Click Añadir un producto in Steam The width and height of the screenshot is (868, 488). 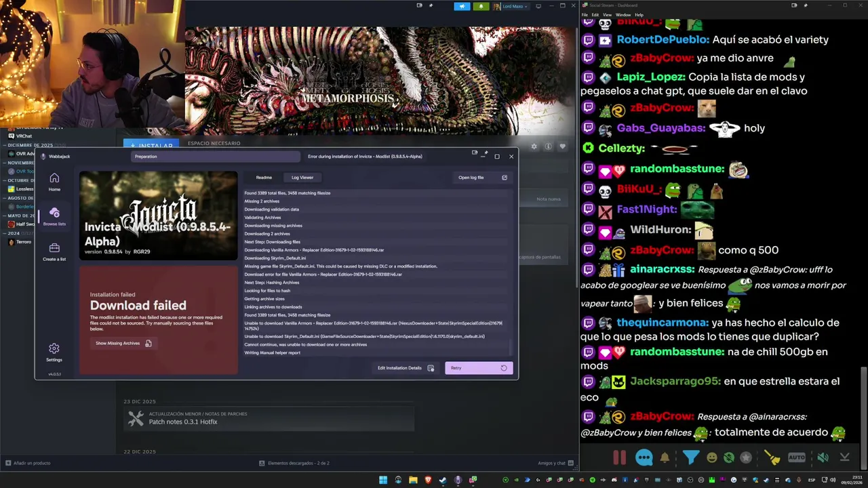click(28, 463)
